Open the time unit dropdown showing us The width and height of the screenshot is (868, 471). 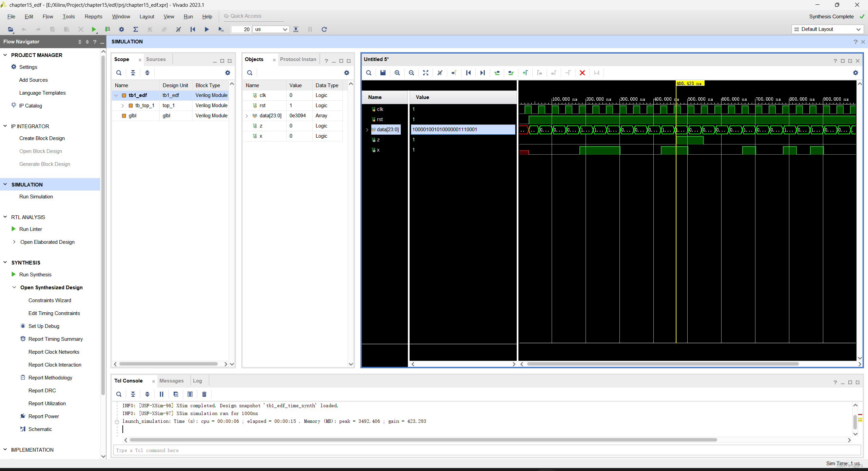pyautogui.click(x=270, y=30)
